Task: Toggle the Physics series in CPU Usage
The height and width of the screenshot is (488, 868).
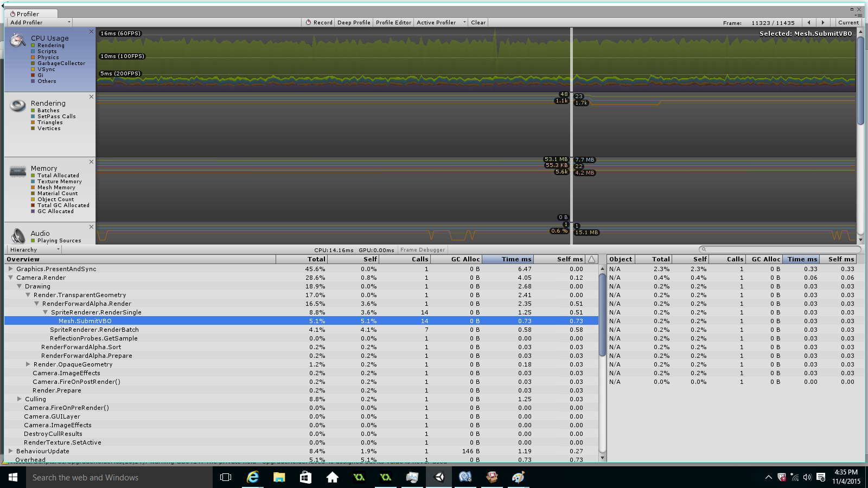Action: pyautogui.click(x=44, y=57)
